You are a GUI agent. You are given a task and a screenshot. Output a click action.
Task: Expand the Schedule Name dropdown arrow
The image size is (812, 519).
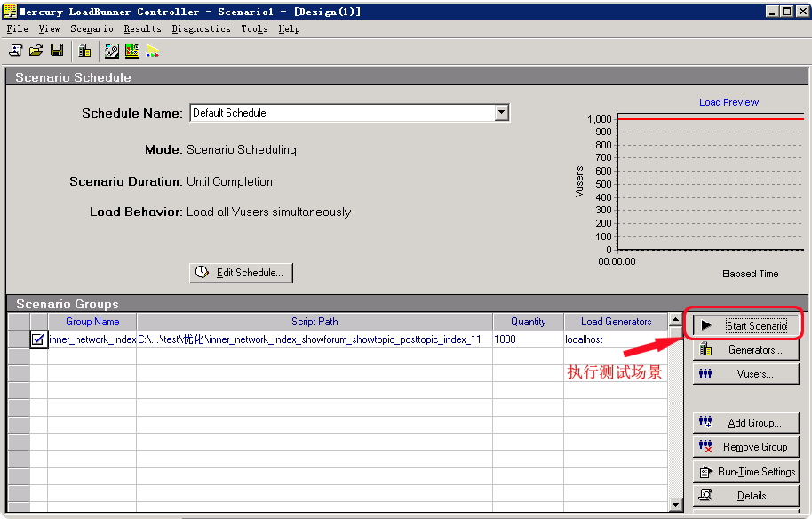point(501,112)
